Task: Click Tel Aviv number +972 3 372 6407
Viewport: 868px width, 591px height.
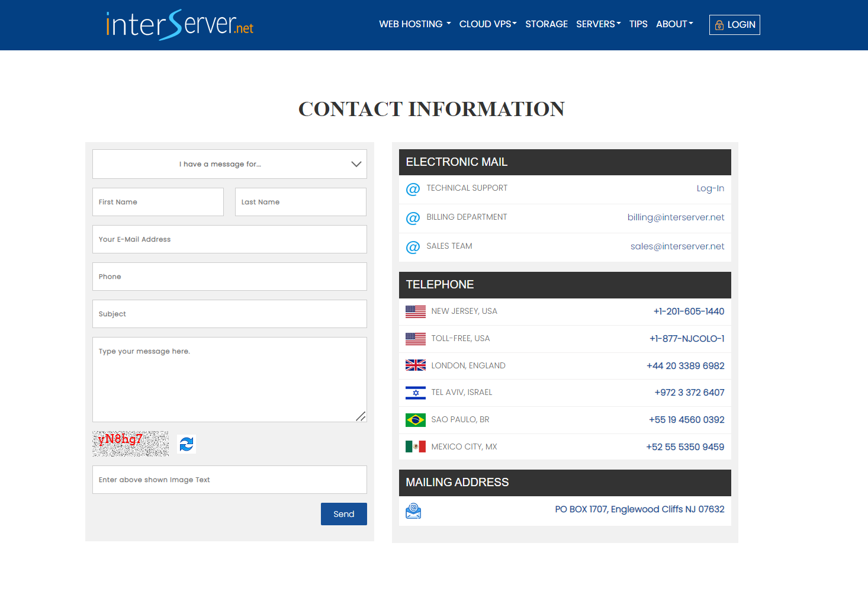Action: 689,393
